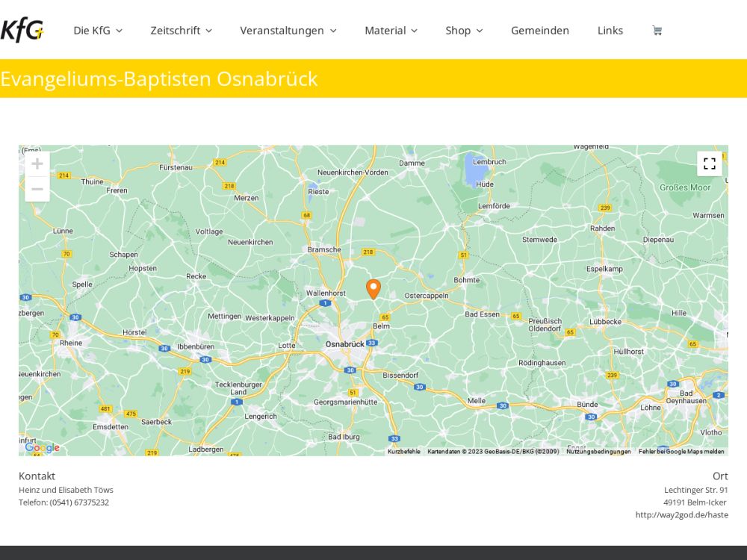Click Nutzungsbedingungen in map footer
747x560 pixels.
tap(598, 451)
